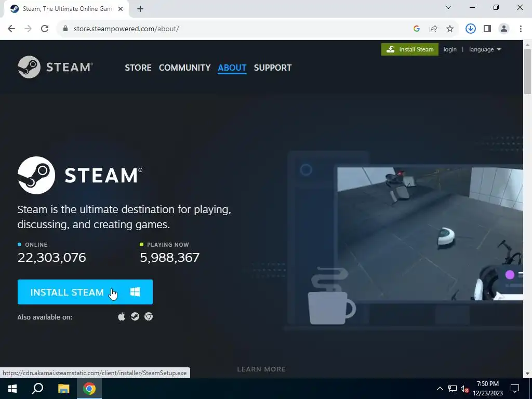The image size is (532, 399).
Task: Click the green Install Steam header button
Action: [410, 49]
